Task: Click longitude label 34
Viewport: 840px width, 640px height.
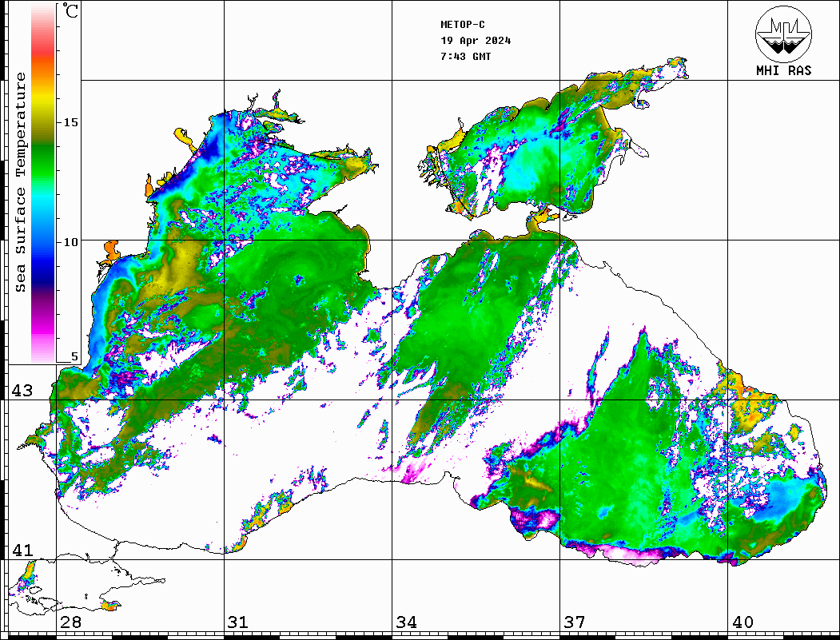Action: pyautogui.click(x=407, y=622)
